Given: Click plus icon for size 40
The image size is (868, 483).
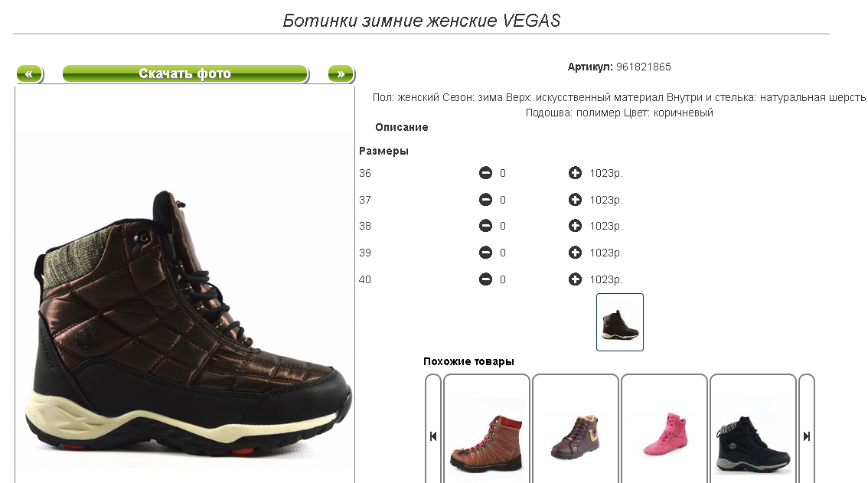Looking at the screenshot, I should pos(575,279).
